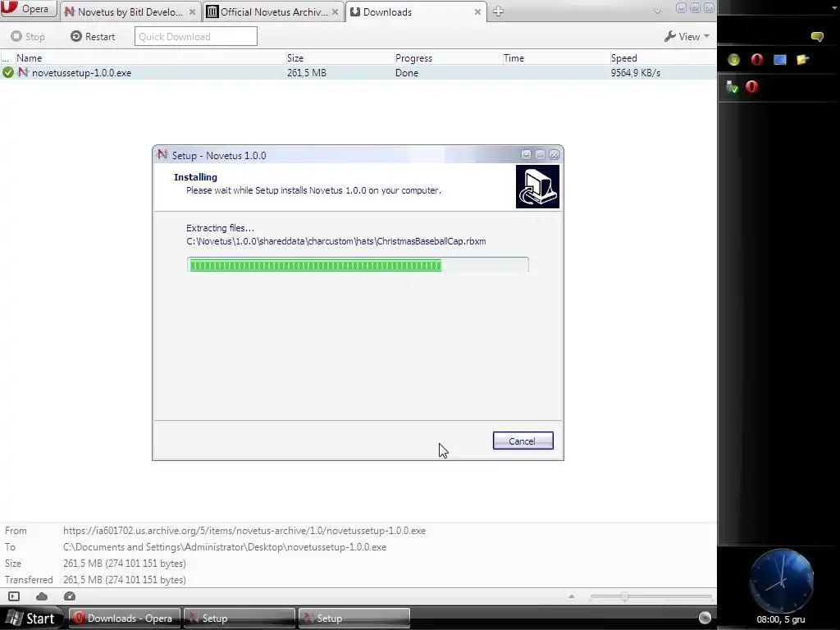Image resolution: width=840 pixels, height=630 pixels.
Task: Click the green completed checkmark icon
Action: point(7,72)
